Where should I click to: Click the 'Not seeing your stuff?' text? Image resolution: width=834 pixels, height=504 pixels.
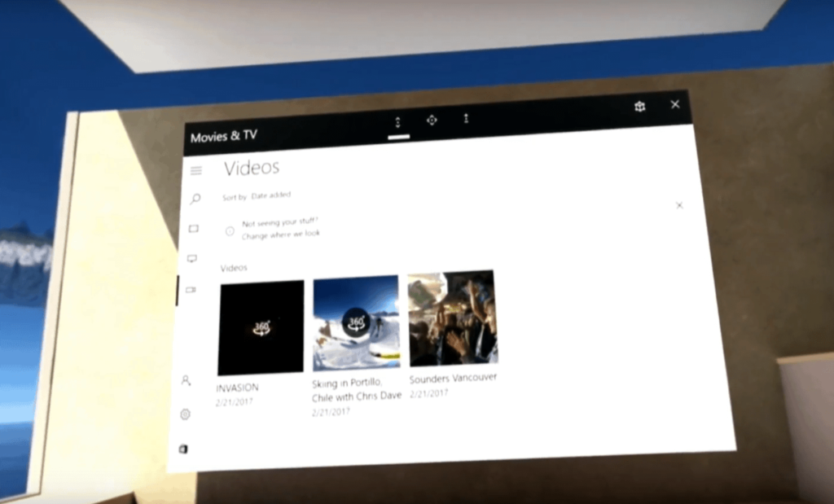[280, 221]
